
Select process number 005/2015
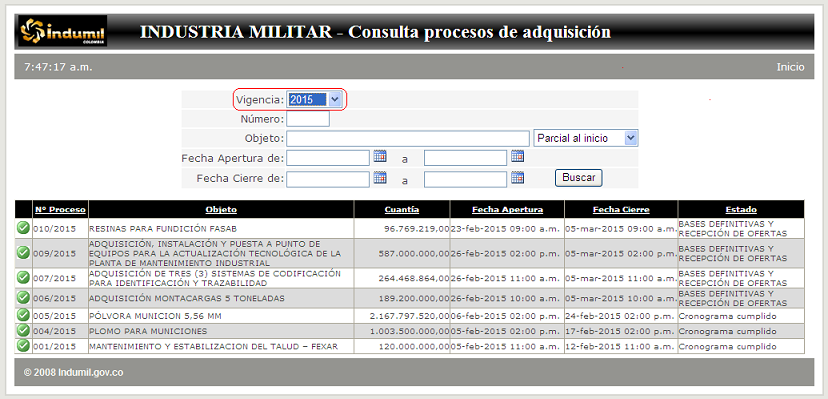click(x=55, y=316)
